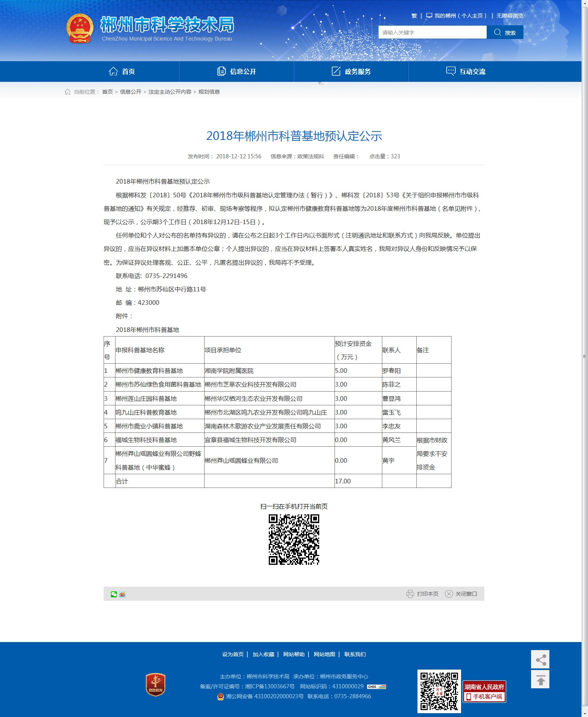Click the Weibo share icon
The height and width of the screenshot is (717, 588).
click(122, 594)
